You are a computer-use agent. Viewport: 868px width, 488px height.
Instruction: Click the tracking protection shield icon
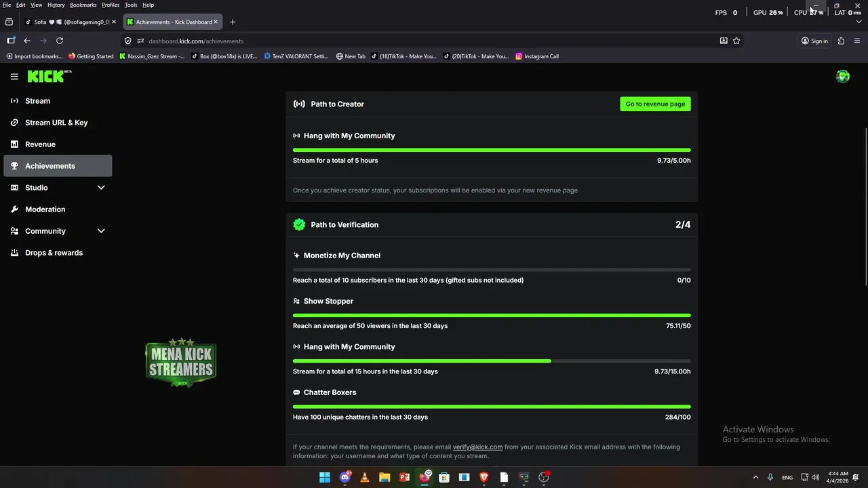(127, 41)
